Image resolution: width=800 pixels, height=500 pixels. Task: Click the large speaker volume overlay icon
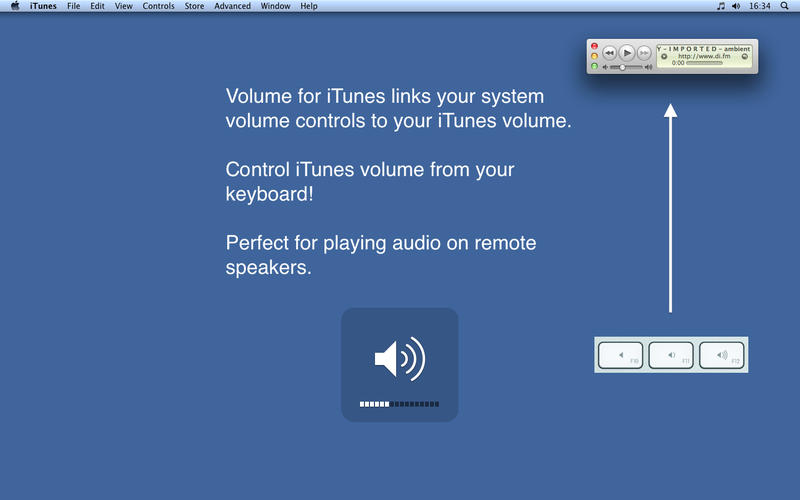click(399, 358)
